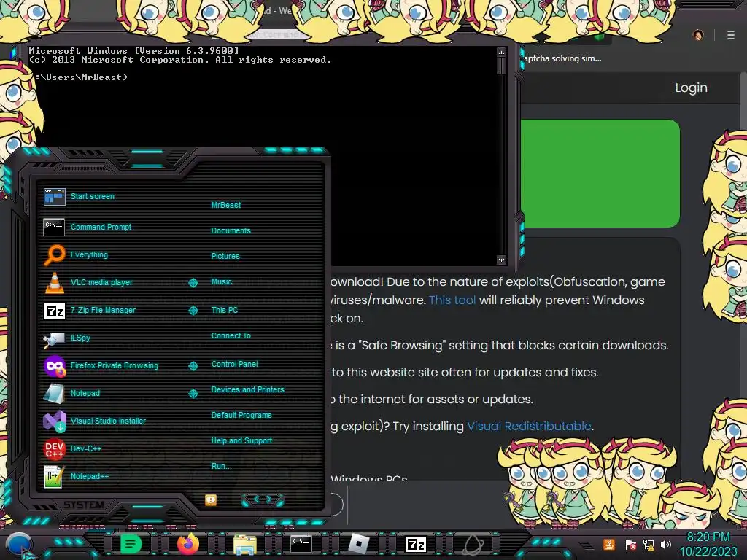Open shutdown options arrows in start menu
This screenshot has height=560, width=747.
pyautogui.click(x=263, y=499)
